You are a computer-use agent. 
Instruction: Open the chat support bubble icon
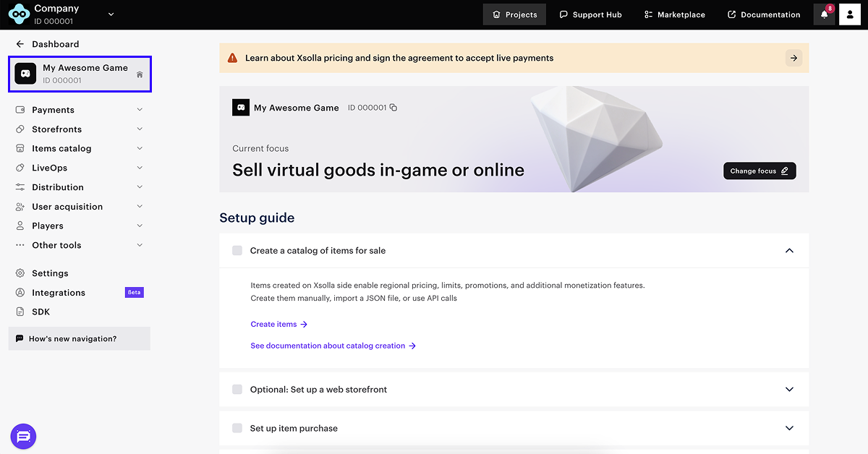click(23, 436)
